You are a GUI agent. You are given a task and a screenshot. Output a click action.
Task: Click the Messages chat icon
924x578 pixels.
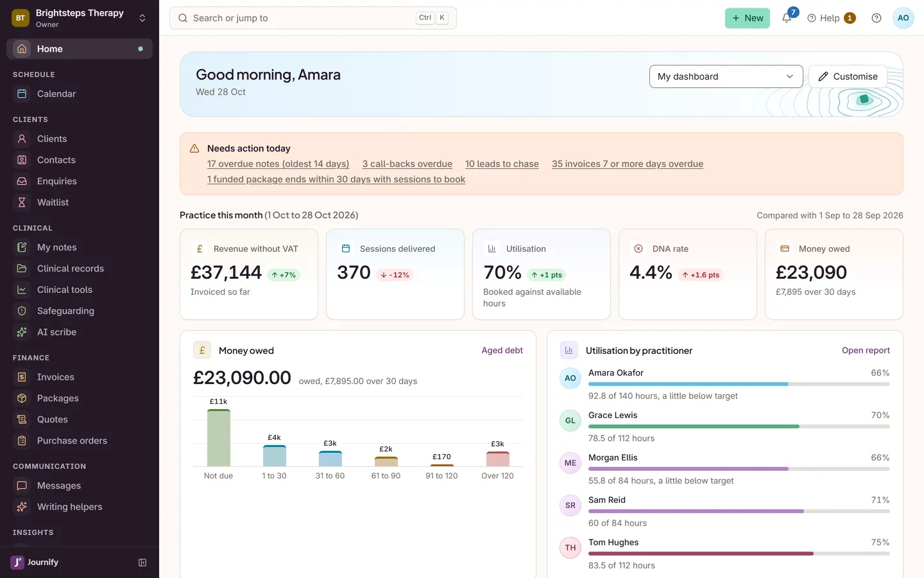[x=22, y=486]
